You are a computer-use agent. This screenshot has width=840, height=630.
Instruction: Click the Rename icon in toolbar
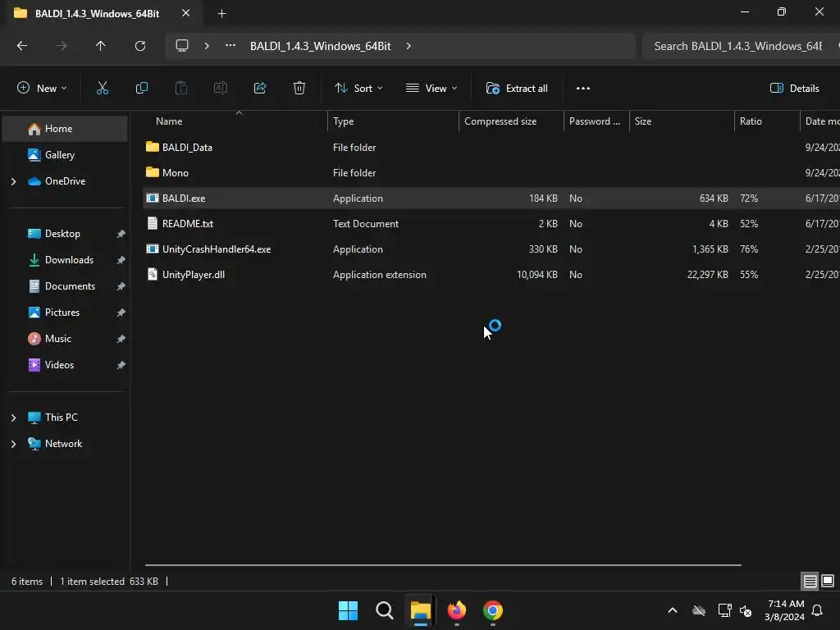click(x=220, y=89)
